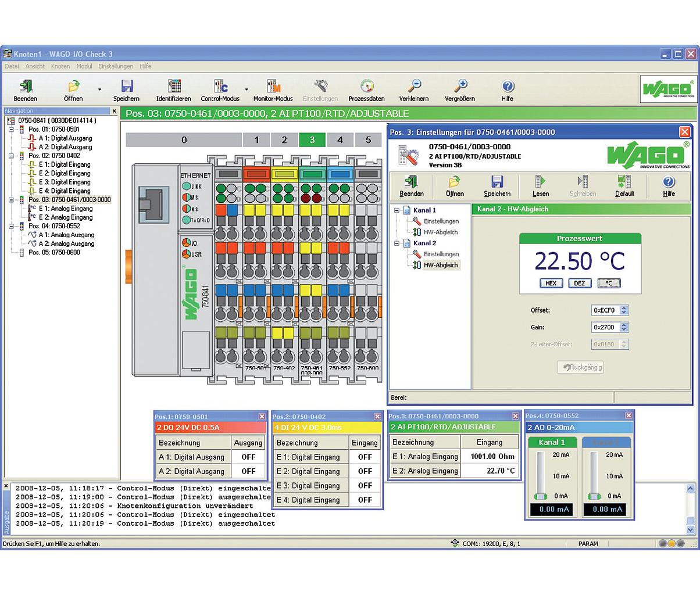Switch process value display to HEX
This screenshot has width=700, height=595.
[551, 284]
